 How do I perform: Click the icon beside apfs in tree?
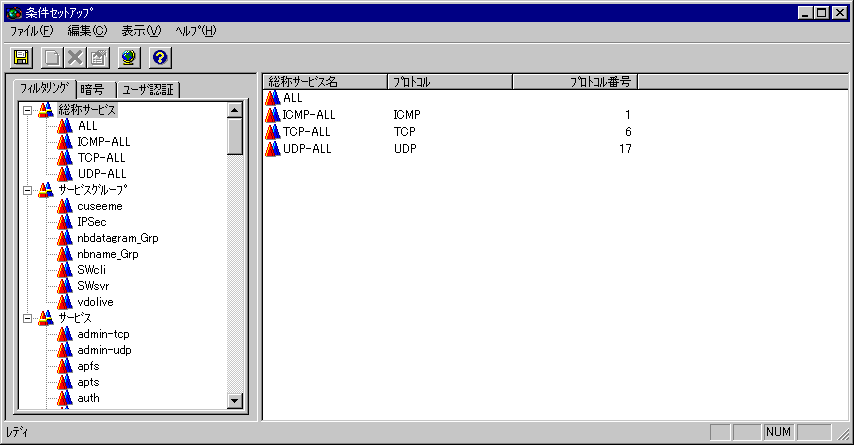65,366
